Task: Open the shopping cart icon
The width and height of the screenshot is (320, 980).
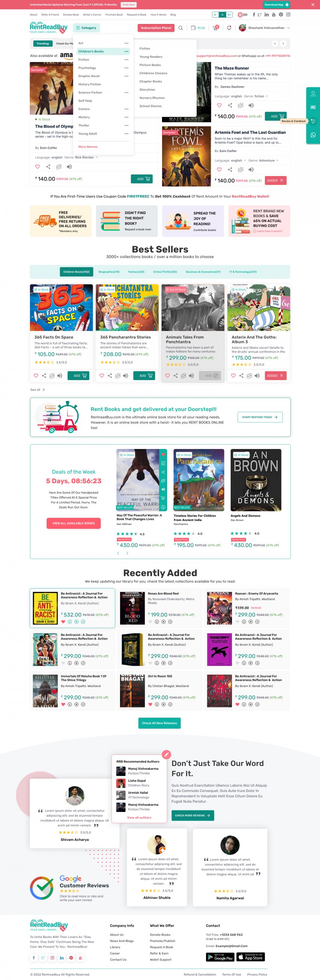Action: pyautogui.click(x=215, y=28)
